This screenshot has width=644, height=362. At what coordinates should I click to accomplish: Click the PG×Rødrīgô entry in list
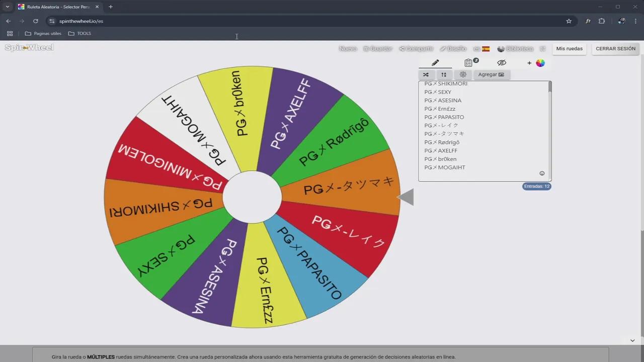coord(442,142)
